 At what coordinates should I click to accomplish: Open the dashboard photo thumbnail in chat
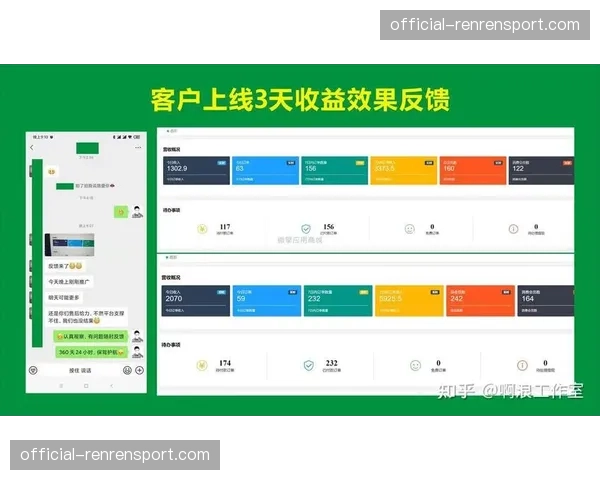coord(70,245)
